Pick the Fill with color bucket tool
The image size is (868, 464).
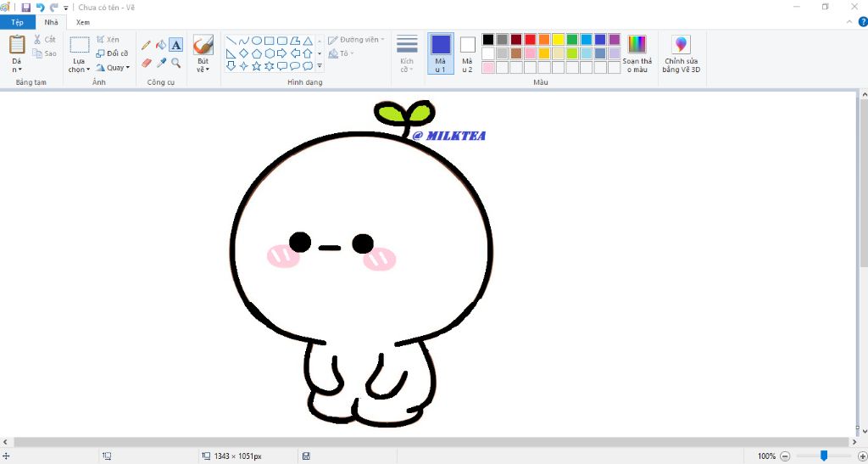click(x=160, y=45)
